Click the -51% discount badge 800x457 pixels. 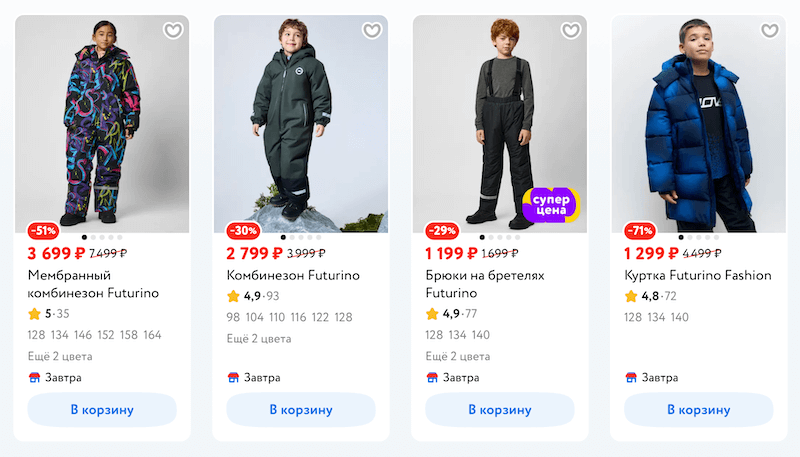tap(43, 231)
